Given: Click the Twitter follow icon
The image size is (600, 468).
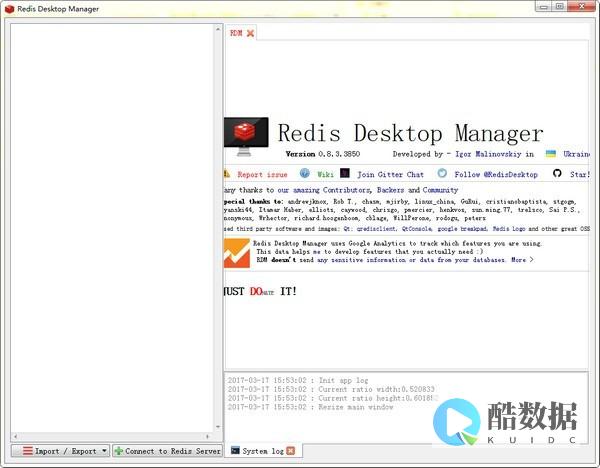Looking at the screenshot, I should click(x=442, y=173).
